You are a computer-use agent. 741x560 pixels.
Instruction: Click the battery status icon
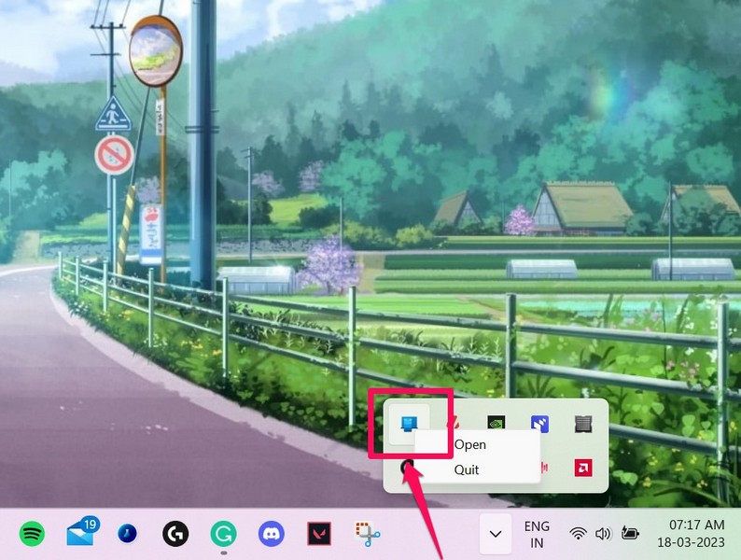tap(631, 534)
